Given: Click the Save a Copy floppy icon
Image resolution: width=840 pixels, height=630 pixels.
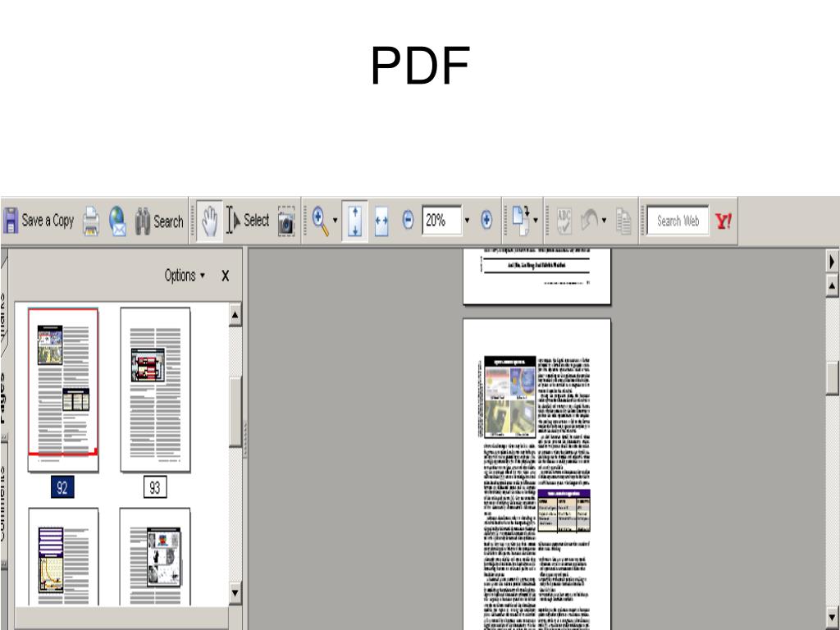Looking at the screenshot, I should pyautogui.click(x=10, y=221).
